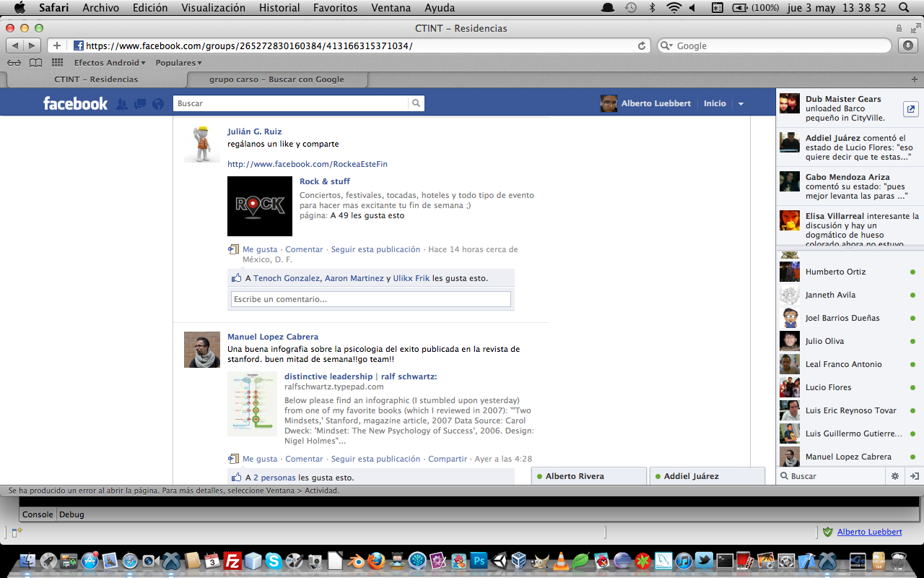The width and height of the screenshot is (924, 578).
Task: Reload the page using the address bar icon
Action: [642, 46]
